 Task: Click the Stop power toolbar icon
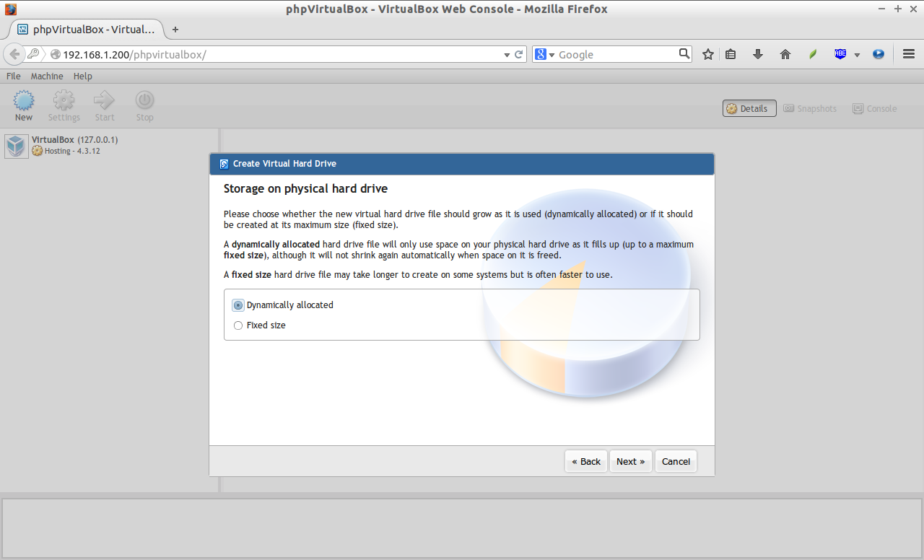pos(145,100)
